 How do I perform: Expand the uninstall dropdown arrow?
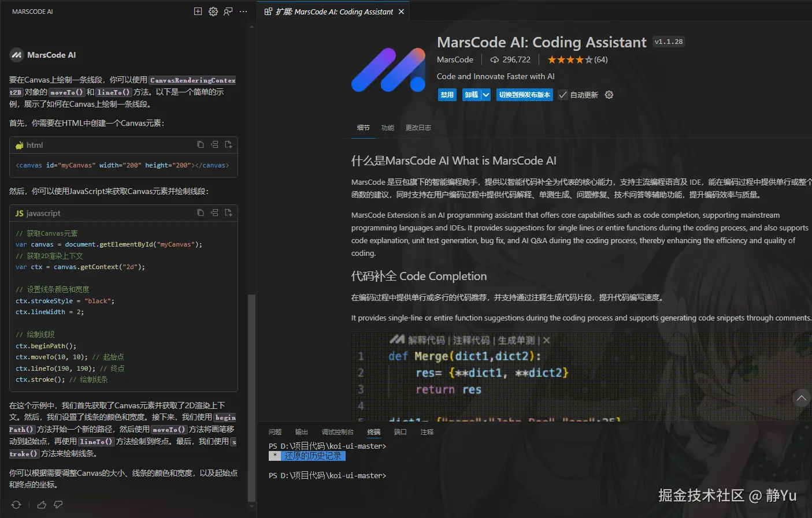click(486, 95)
